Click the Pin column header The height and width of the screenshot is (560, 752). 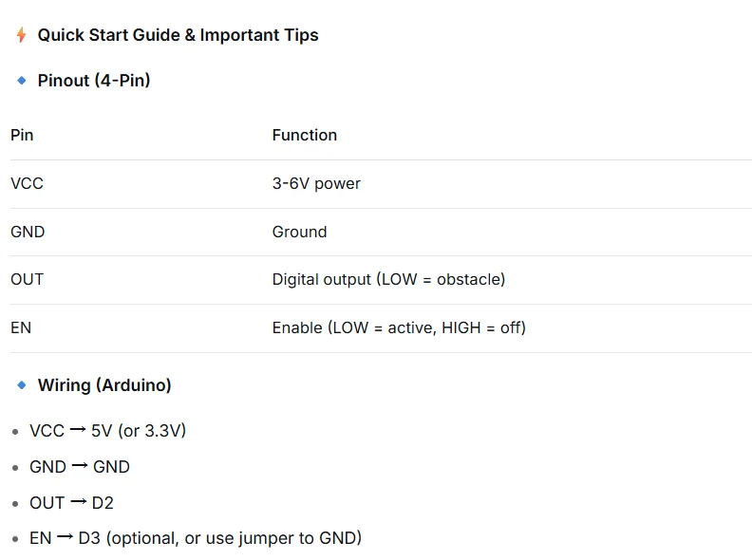22,135
